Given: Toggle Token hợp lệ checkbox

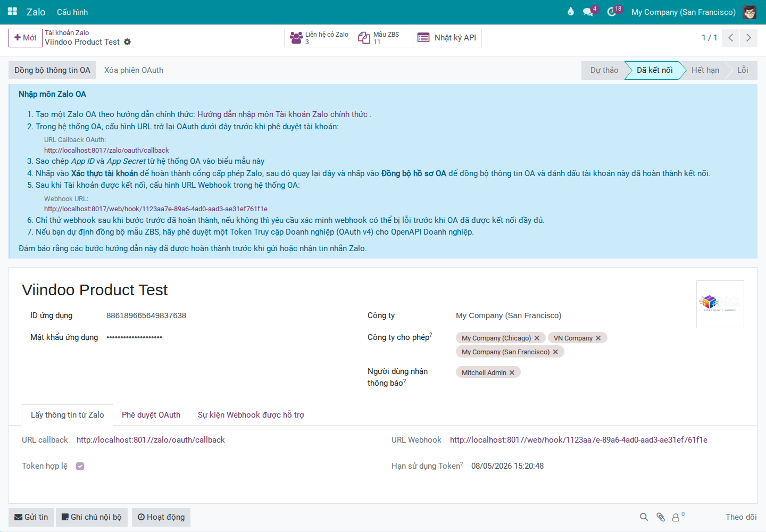Looking at the screenshot, I should pyautogui.click(x=80, y=467).
